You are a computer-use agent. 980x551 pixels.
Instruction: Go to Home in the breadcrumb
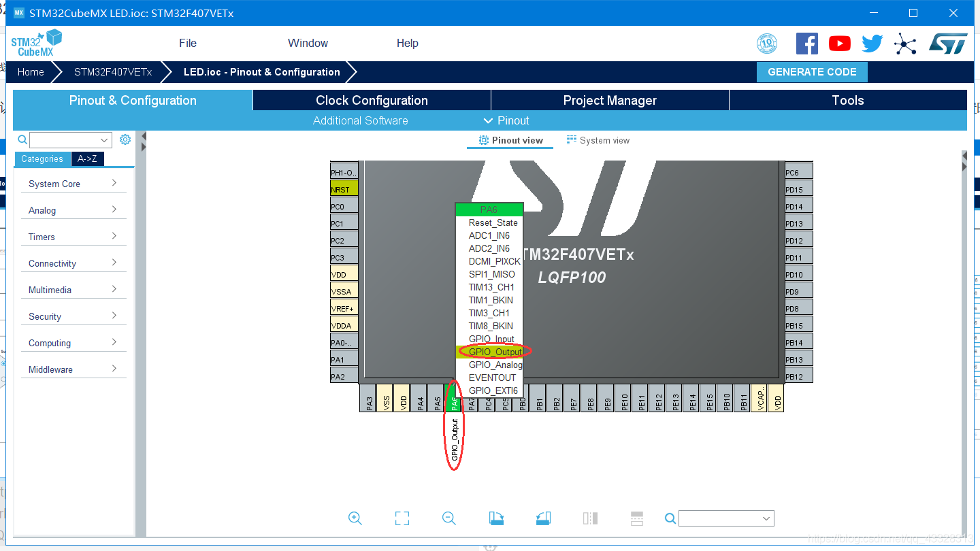pyautogui.click(x=31, y=72)
